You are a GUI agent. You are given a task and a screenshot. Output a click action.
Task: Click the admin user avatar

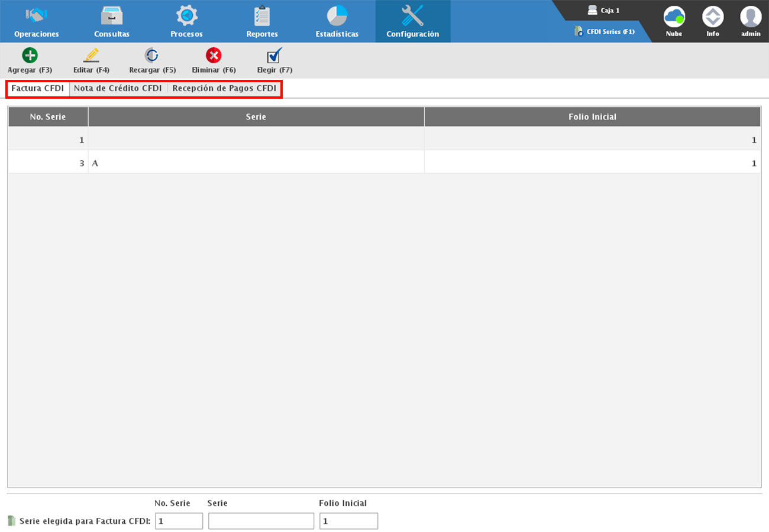[751, 17]
